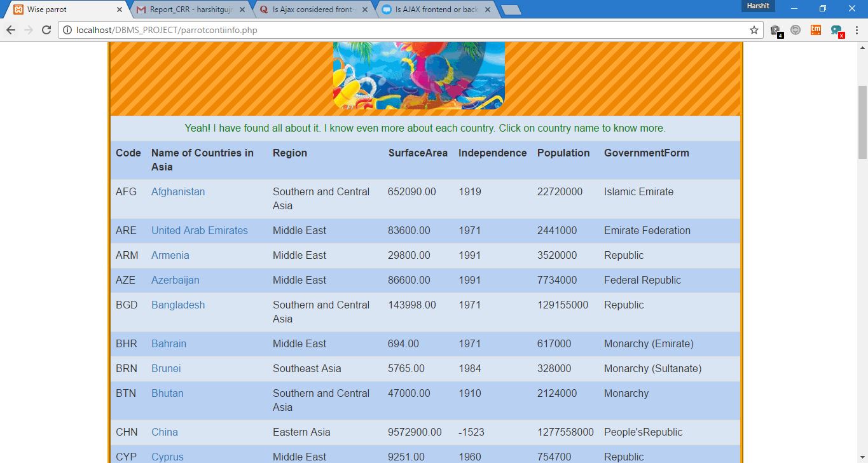This screenshot has height=463, width=868.
Task: Click the Harshit profile button
Action: pyautogui.click(x=758, y=6)
